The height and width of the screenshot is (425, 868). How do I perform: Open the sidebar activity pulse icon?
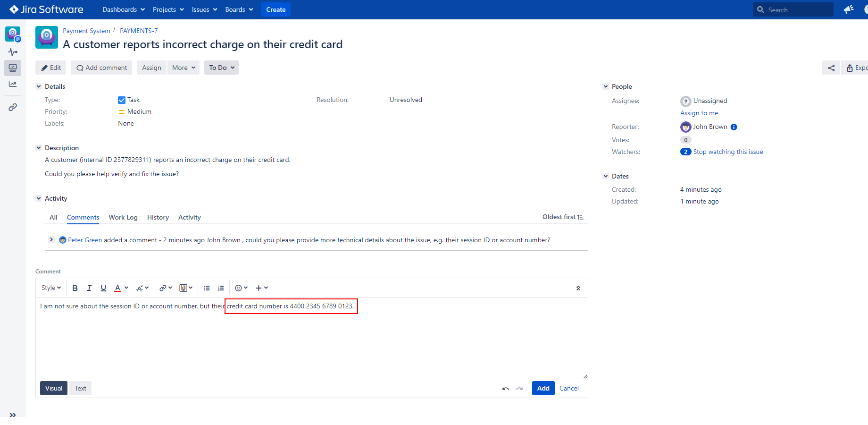point(13,52)
